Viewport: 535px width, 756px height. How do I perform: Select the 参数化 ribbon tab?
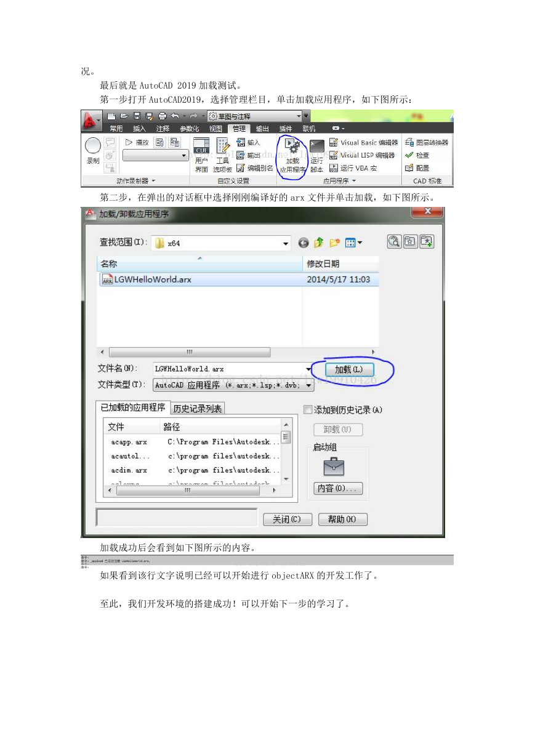(x=190, y=129)
